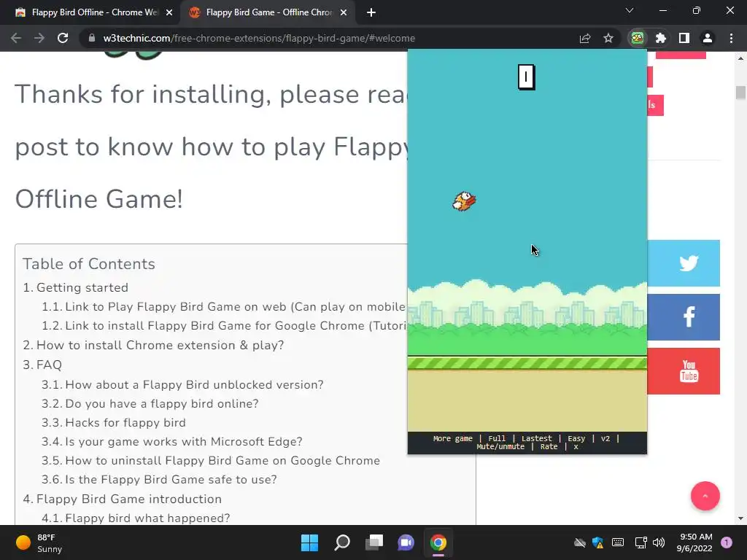The image size is (747, 560).
Task: Open the Teams Chat taskbar icon
Action: click(x=406, y=542)
